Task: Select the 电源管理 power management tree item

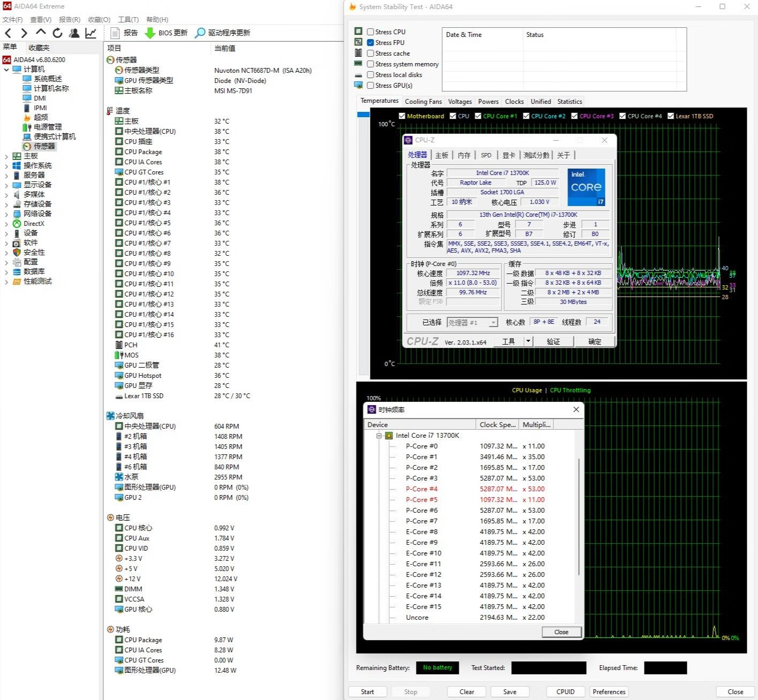Action: click(x=42, y=127)
